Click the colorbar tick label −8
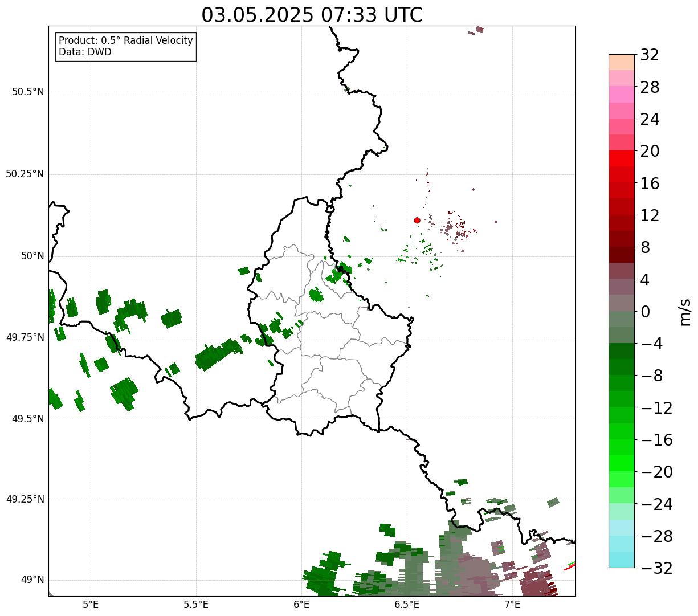Screen dimensions: 698x616 pyautogui.click(x=652, y=376)
